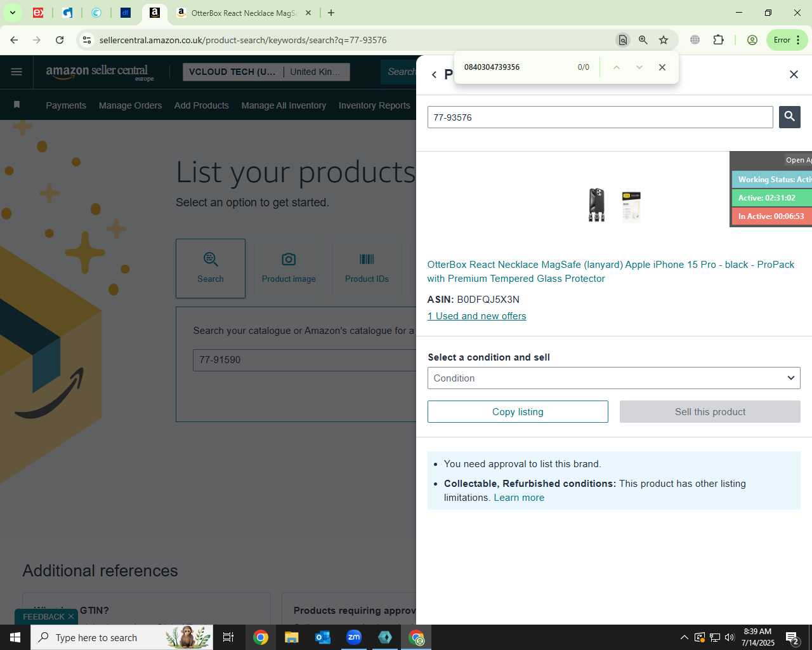This screenshot has height=650, width=812.
Task: Click the site information icon in address bar
Action: (x=87, y=40)
